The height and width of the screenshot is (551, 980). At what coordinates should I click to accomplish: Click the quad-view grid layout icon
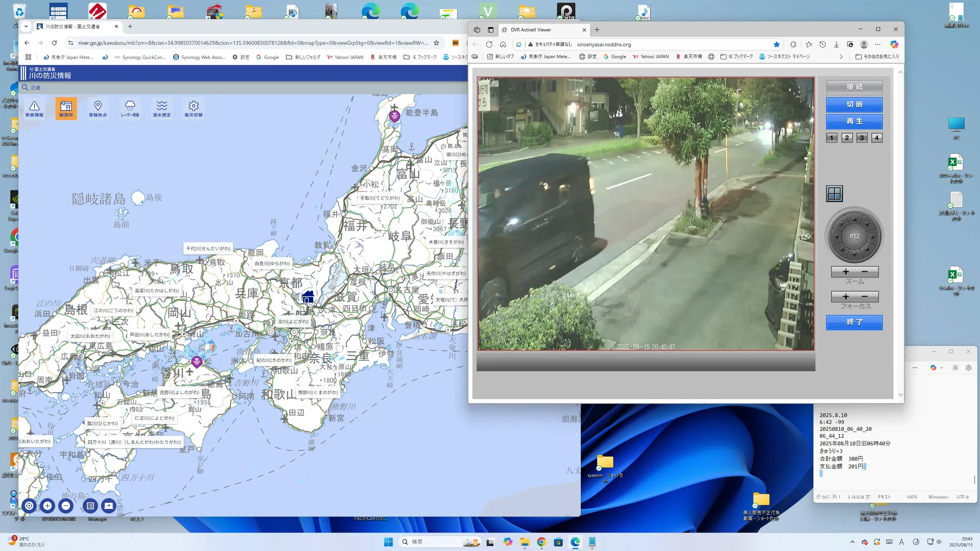pyautogui.click(x=834, y=194)
